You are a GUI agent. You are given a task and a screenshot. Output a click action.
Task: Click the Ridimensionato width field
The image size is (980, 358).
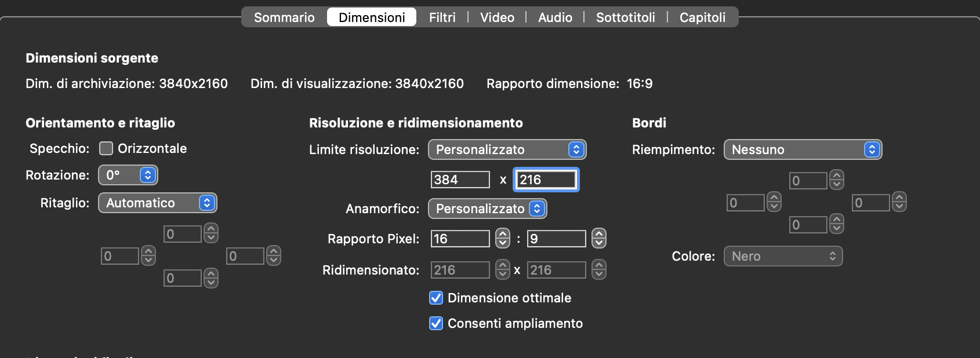(x=460, y=270)
